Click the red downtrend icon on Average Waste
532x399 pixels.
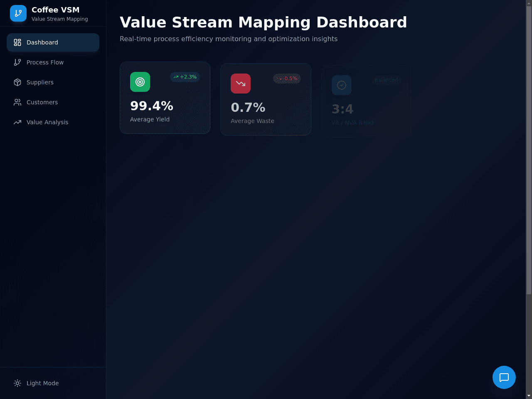click(241, 84)
